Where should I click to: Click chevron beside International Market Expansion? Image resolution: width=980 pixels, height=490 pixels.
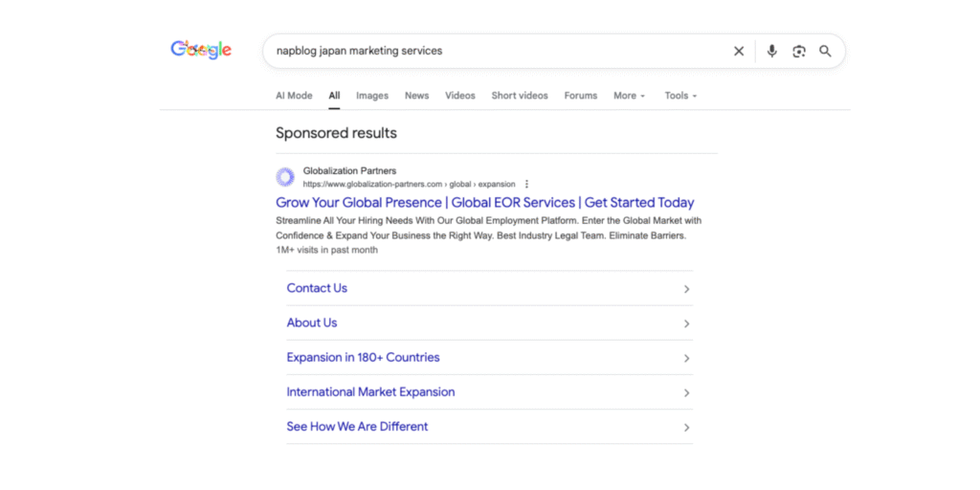click(x=686, y=393)
